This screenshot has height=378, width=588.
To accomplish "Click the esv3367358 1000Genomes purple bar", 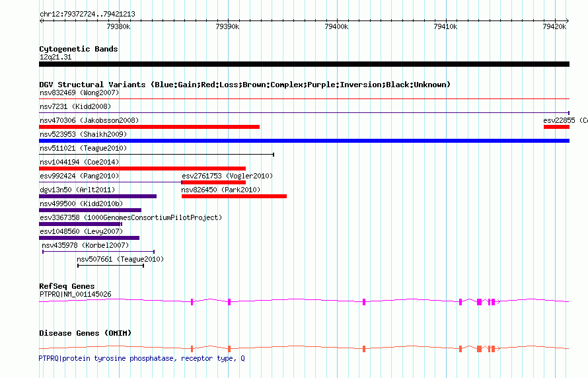I will pyautogui.click(x=80, y=224).
